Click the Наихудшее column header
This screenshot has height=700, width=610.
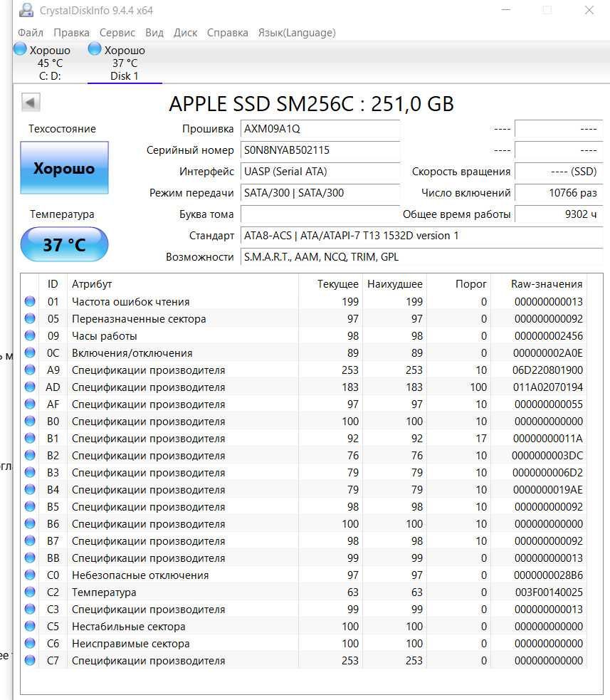click(394, 284)
